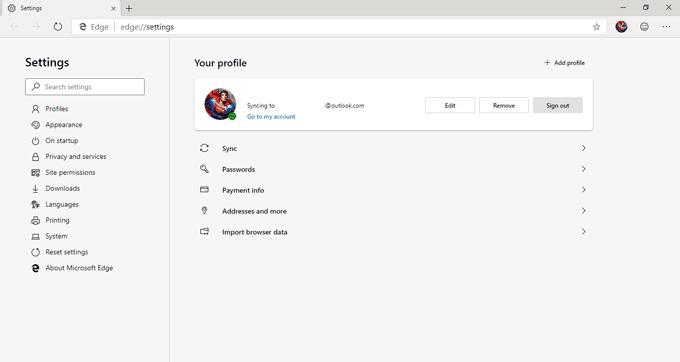
Task: Expand Sync with its chevron
Action: point(584,148)
